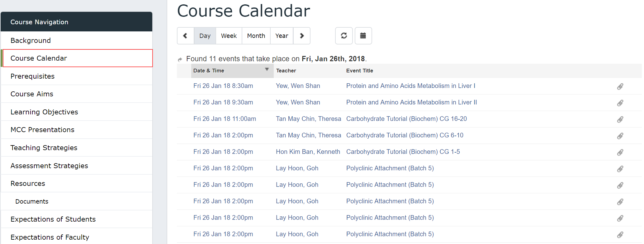Image resolution: width=644 pixels, height=244 pixels.
Task: Click attachment icon for Carbohydrate Tutorial CG 1-5
Action: (620, 152)
